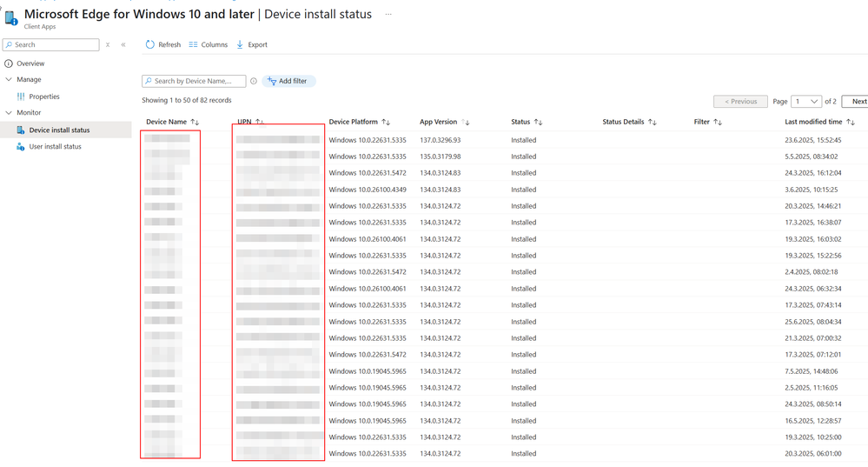
Task: Click the Refresh toolbar icon
Action: [150, 44]
